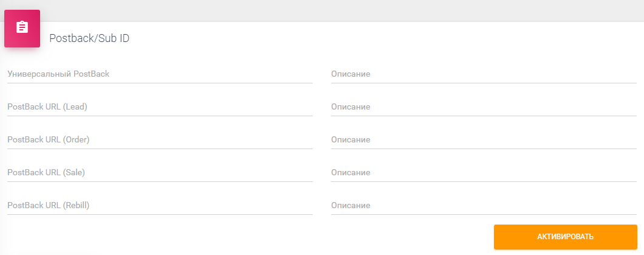Select the PostBack URL (Order) field
The height and width of the screenshot is (255, 644).
click(x=160, y=140)
